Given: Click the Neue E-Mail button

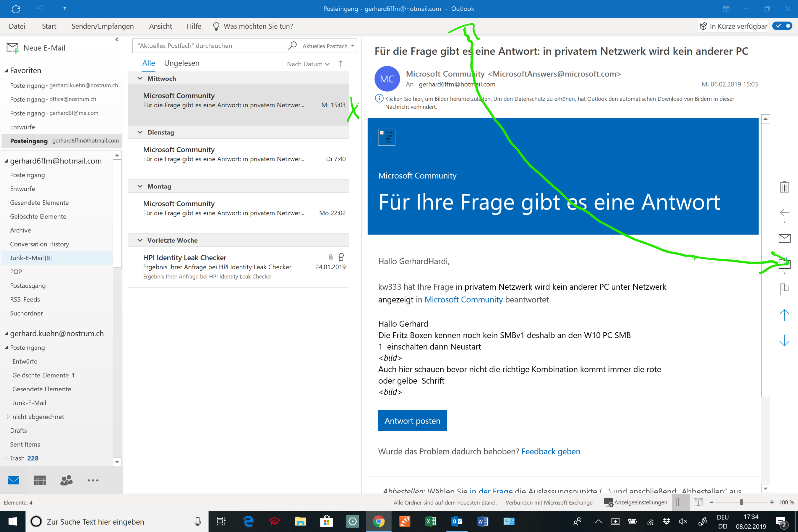Looking at the screenshot, I should pos(36,48).
